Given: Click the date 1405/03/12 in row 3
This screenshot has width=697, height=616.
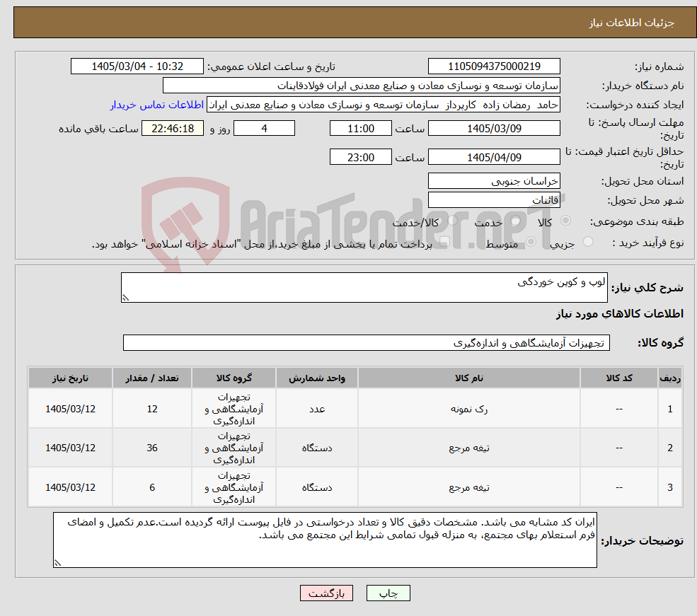Looking at the screenshot, I should coord(70,487).
